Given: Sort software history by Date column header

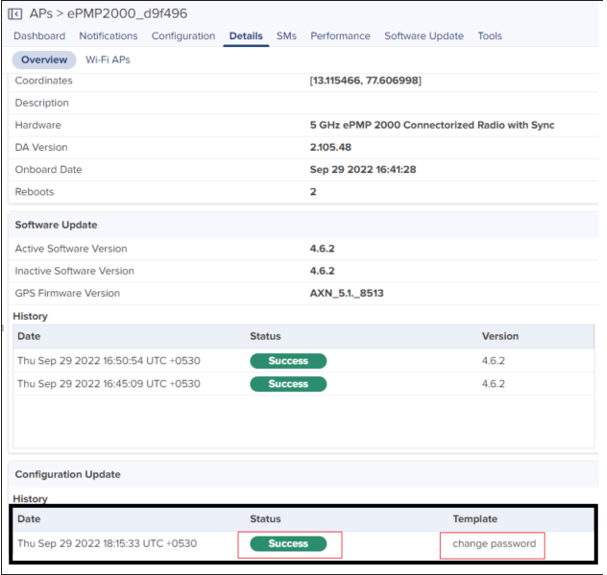Looking at the screenshot, I should point(29,337).
